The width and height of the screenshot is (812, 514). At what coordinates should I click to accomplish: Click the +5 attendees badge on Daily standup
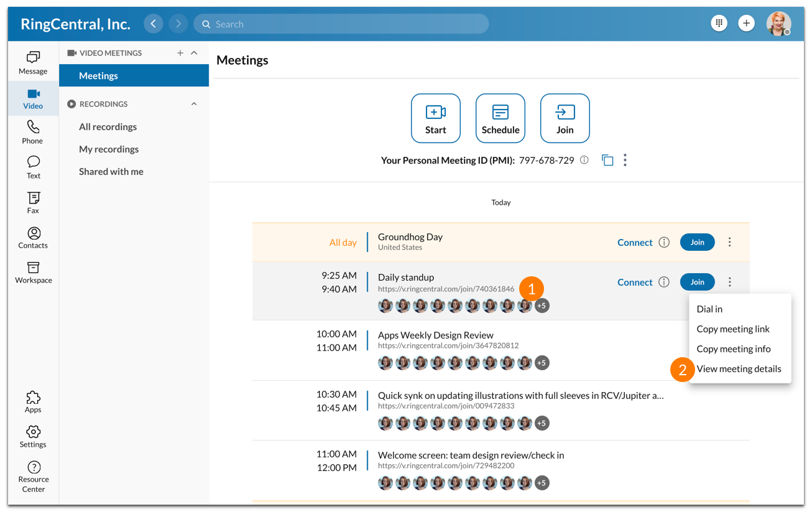pyautogui.click(x=542, y=306)
